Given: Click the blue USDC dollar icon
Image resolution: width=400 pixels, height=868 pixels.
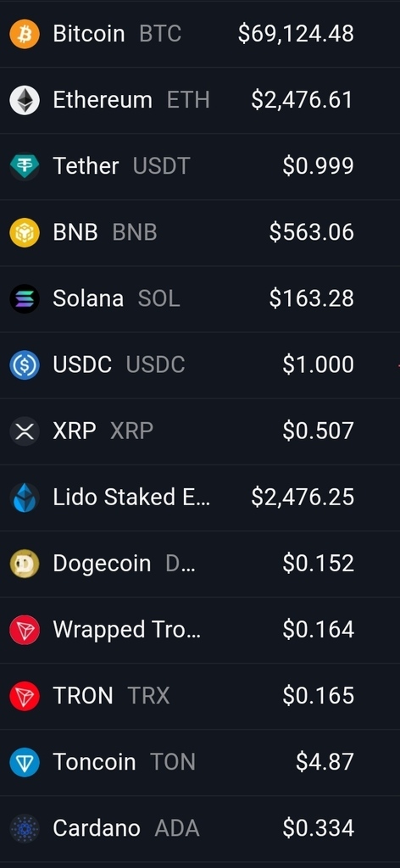Looking at the screenshot, I should (25, 364).
